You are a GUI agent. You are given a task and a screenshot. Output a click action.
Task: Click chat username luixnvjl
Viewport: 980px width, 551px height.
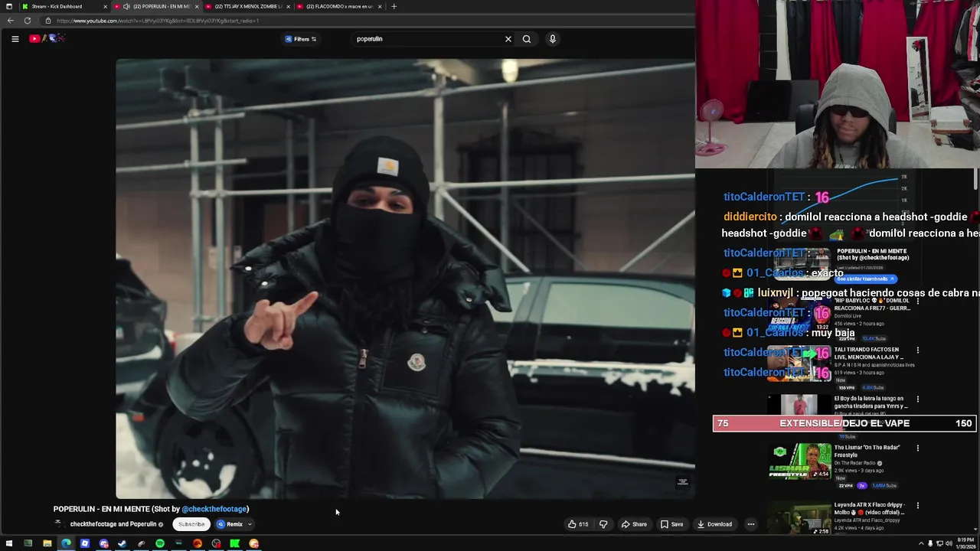coord(775,293)
